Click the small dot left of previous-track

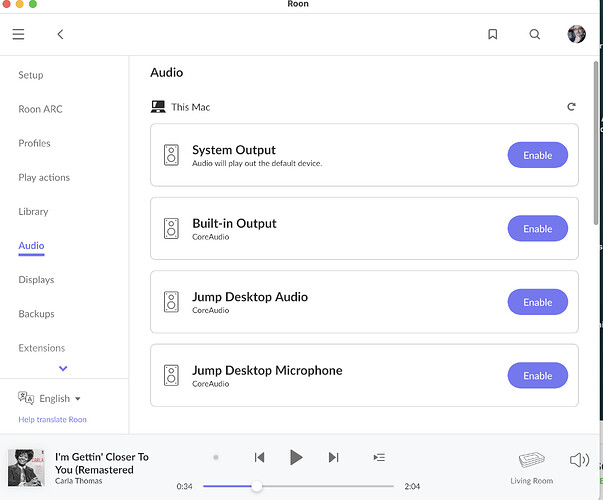click(x=216, y=457)
